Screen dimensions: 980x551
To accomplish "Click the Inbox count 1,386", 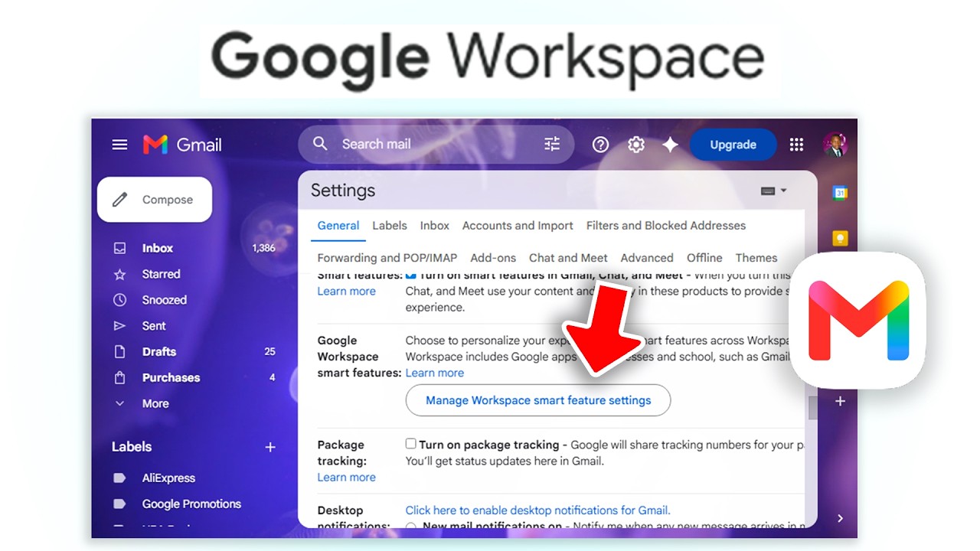I will coord(263,248).
